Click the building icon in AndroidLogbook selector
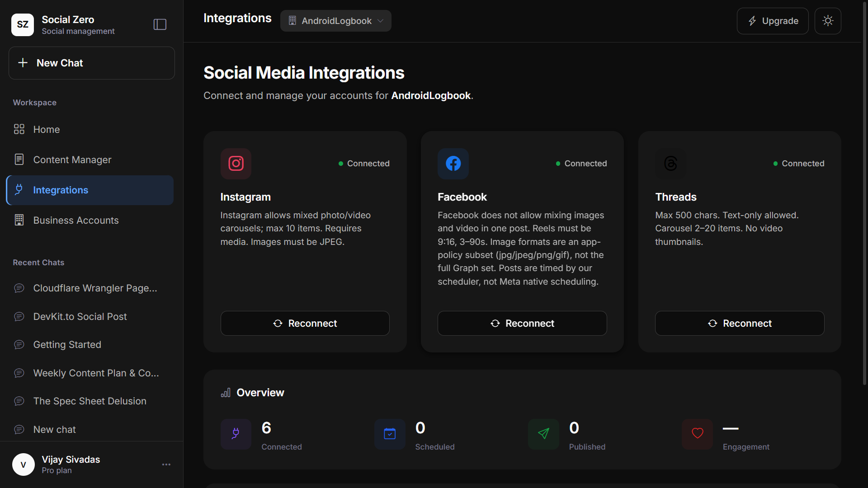Screen dimensions: 868x488 point(292,21)
